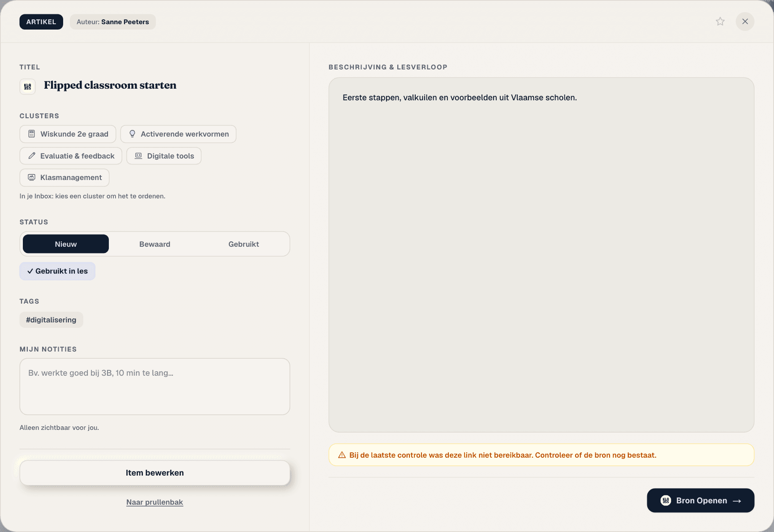This screenshot has width=774, height=532.
Task: Assign the Wiskunde 2e graad cluster
Action: pos(68,134)
